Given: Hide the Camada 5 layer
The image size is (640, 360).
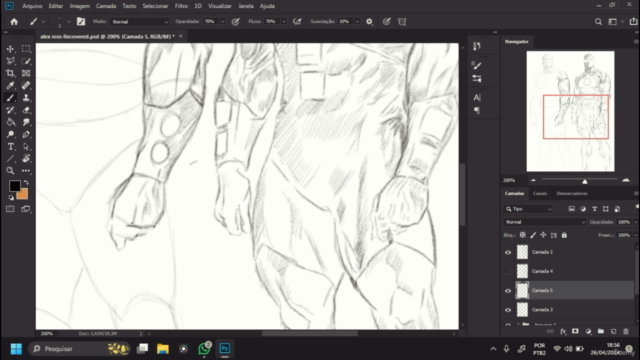Looking at the screenshot, I should 508,291.
